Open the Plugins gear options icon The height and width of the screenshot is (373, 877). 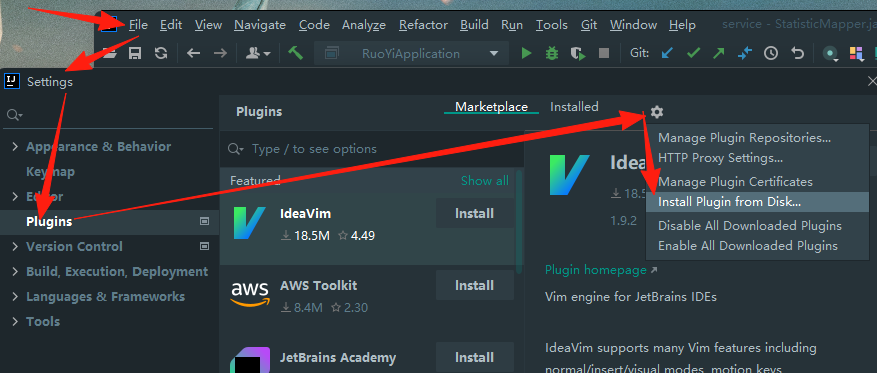[x=657, y=112]
